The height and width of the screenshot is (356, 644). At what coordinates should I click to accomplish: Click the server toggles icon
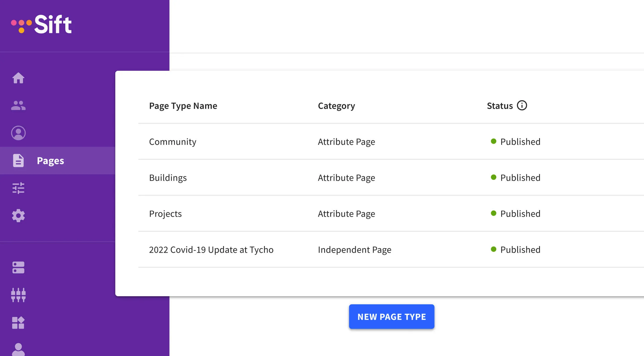pos(18,267)
